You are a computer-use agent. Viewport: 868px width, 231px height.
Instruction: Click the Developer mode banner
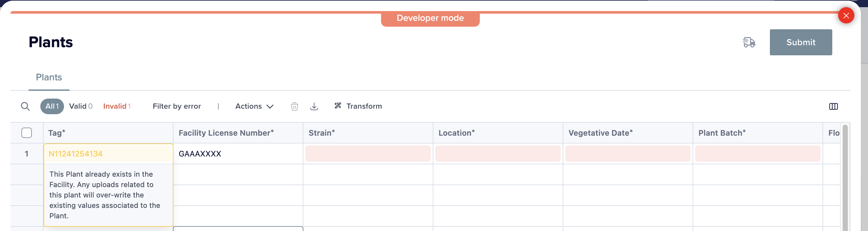click(430, 18)
